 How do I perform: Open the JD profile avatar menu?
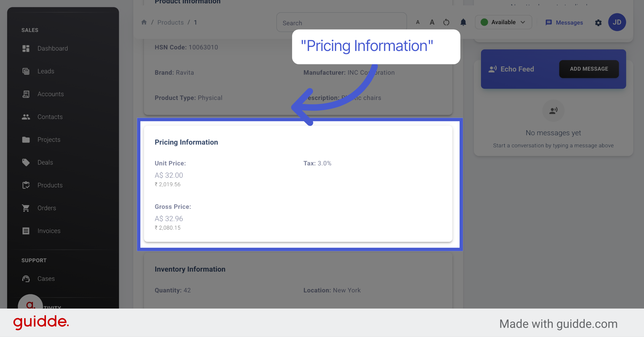tap(617, 22)
